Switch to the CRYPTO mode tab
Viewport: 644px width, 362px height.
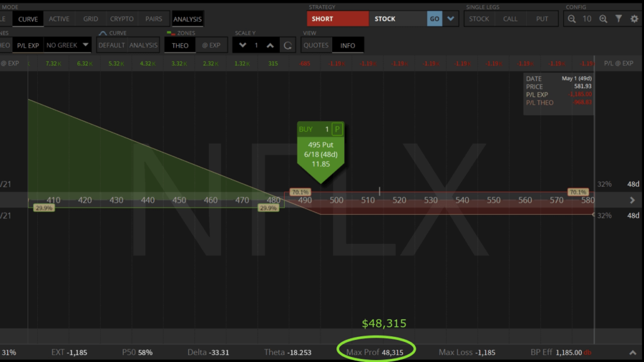point(121,19)
